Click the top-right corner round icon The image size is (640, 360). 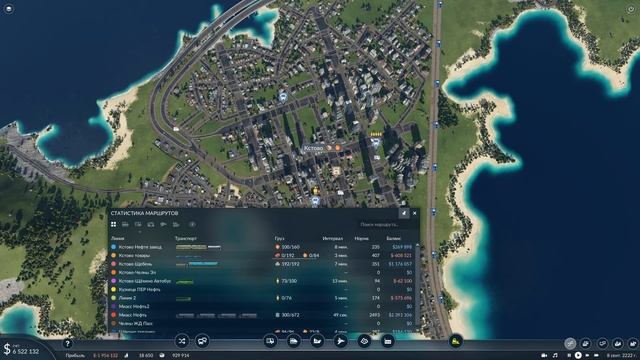click(631, 9)
